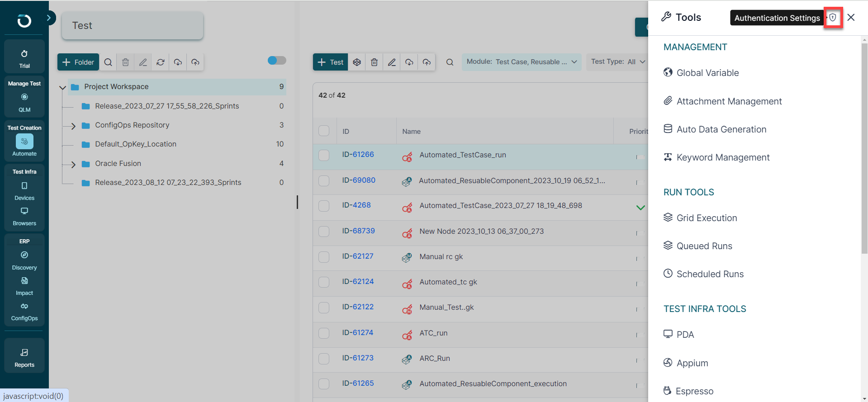Image resolution: width=868 pixels, height=402 pixels.
Task: Sort by the Name column header
Action: [411, 132]
